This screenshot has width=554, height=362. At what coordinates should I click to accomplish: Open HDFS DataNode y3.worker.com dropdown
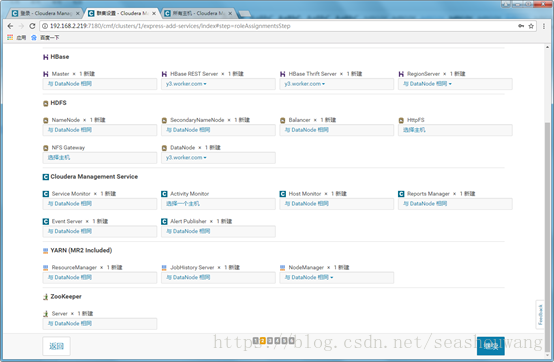pyautogui.click(x=186, y=158)
